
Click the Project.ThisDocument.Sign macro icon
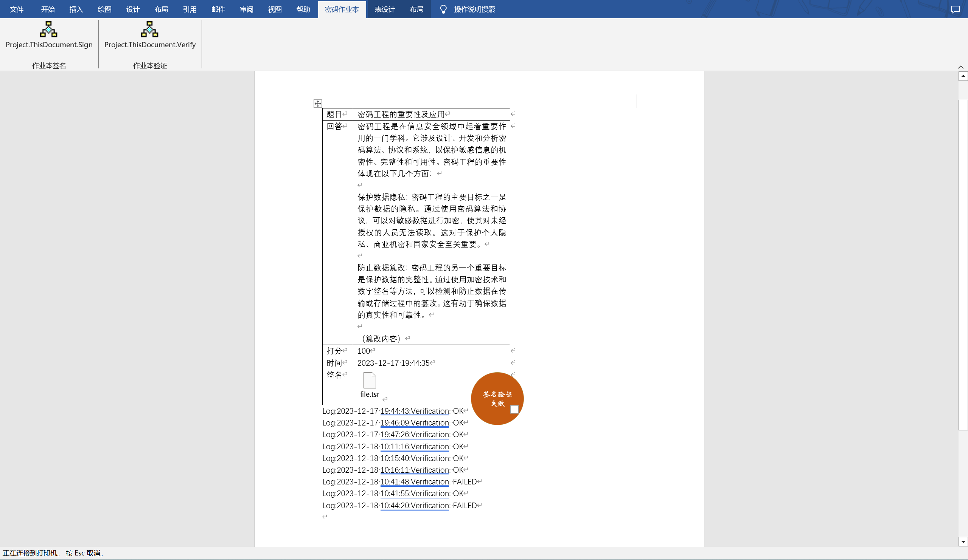click(49, 29)
